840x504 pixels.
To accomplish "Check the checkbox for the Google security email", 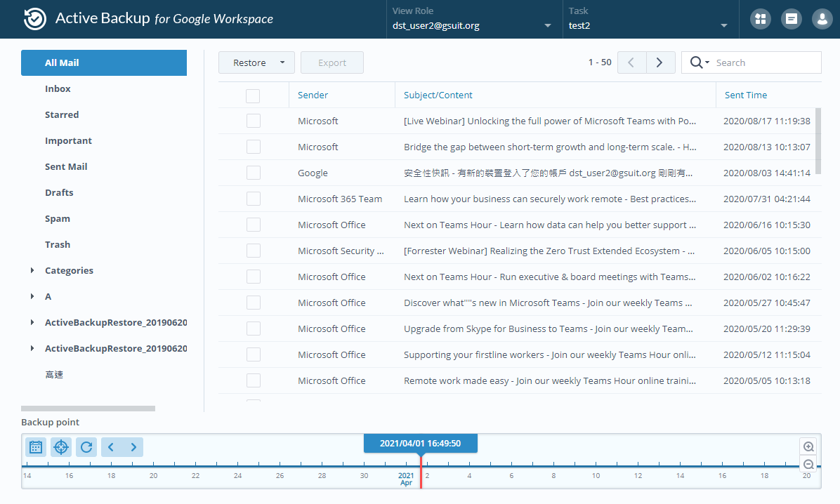I will [x=253, y=173].
